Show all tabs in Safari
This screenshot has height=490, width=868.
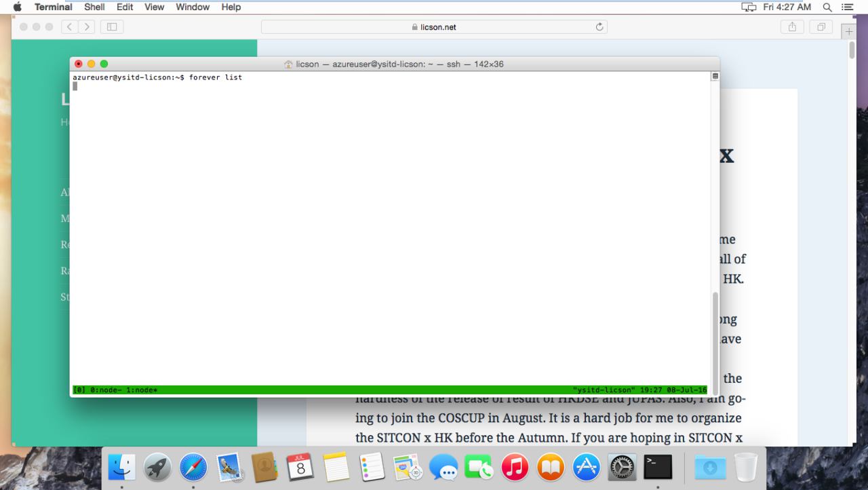click(x=820, y=27)
